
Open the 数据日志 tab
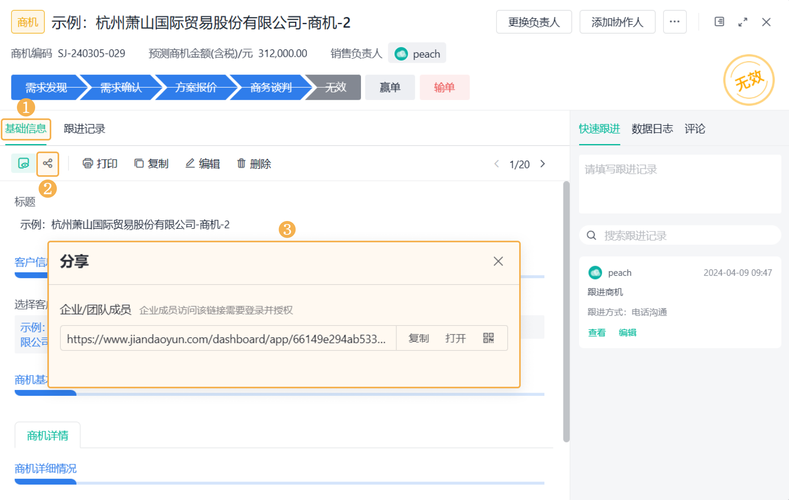(x=652, y=129)
